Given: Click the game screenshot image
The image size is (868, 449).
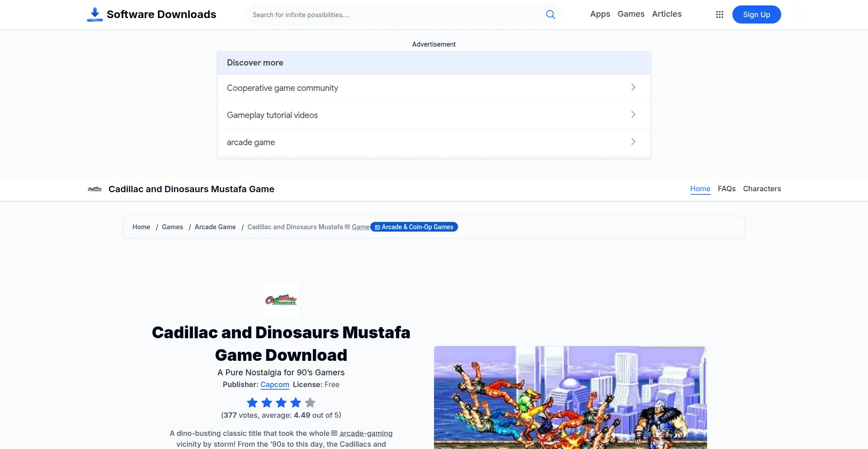Looking at the screenshot, I should pyautogui.click(x=570, y=397).
